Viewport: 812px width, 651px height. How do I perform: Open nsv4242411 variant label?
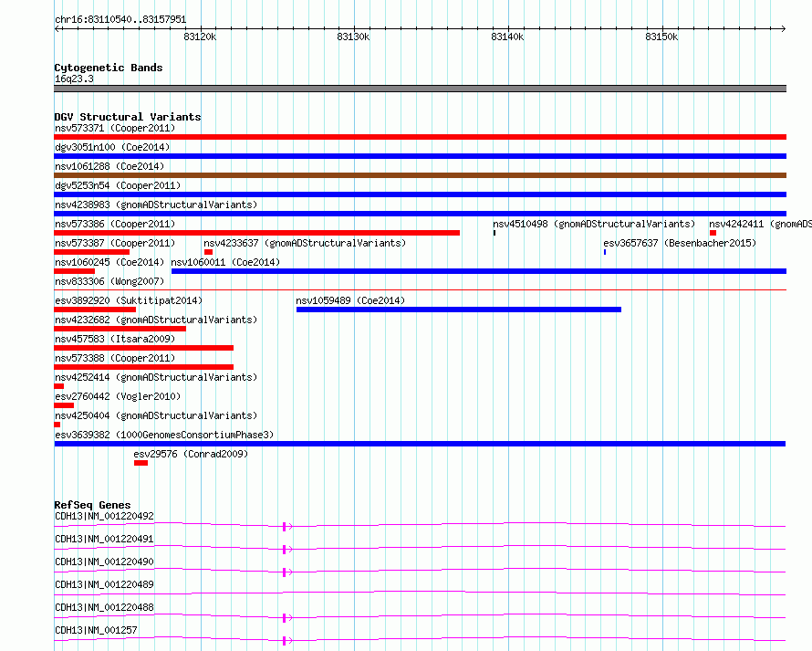coord(760,224)
